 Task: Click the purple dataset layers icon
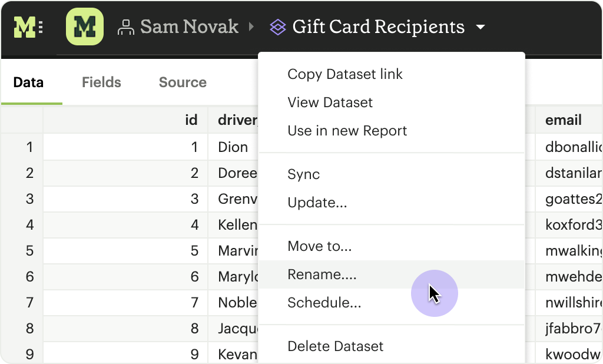277,27
